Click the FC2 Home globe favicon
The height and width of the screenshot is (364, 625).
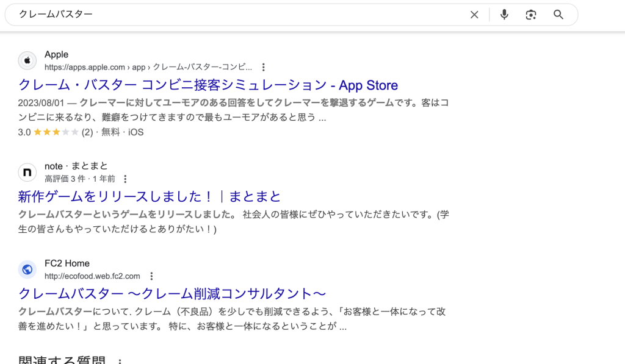coord(27,269)
